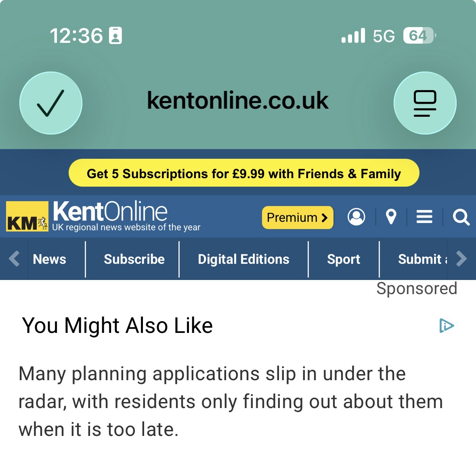Screen dimensions: 476x463
Task: Select the Subscribe tab
Action: click(134, 259)
